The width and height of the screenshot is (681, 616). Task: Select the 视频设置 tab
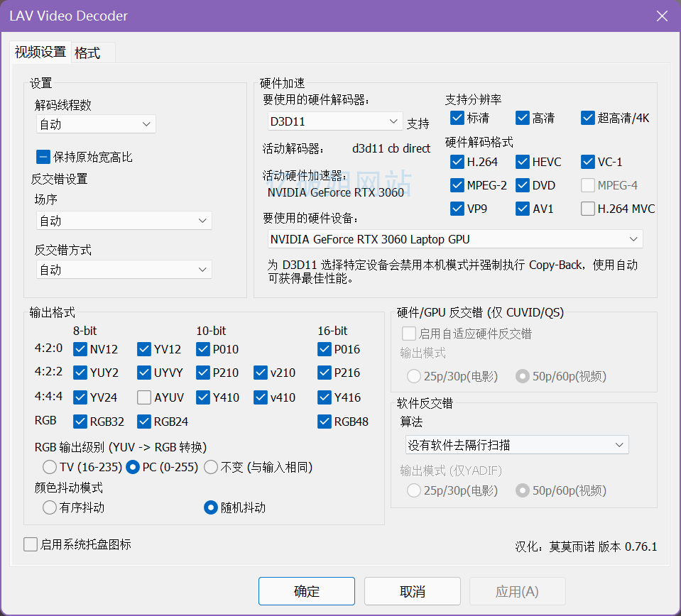point(40,53)
